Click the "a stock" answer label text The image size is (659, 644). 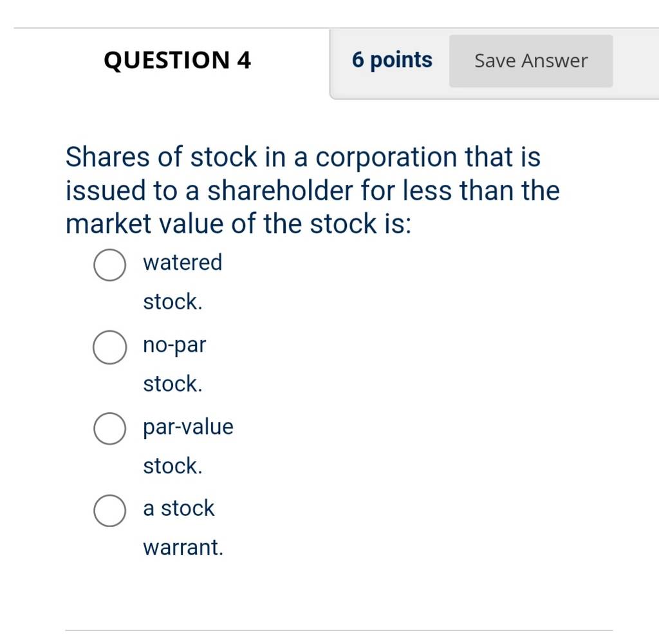[179, 508]
